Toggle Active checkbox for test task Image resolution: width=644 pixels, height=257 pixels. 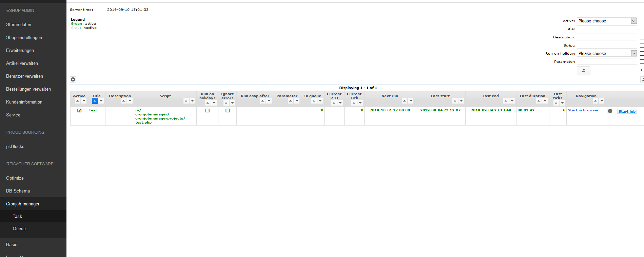(79, 110)
